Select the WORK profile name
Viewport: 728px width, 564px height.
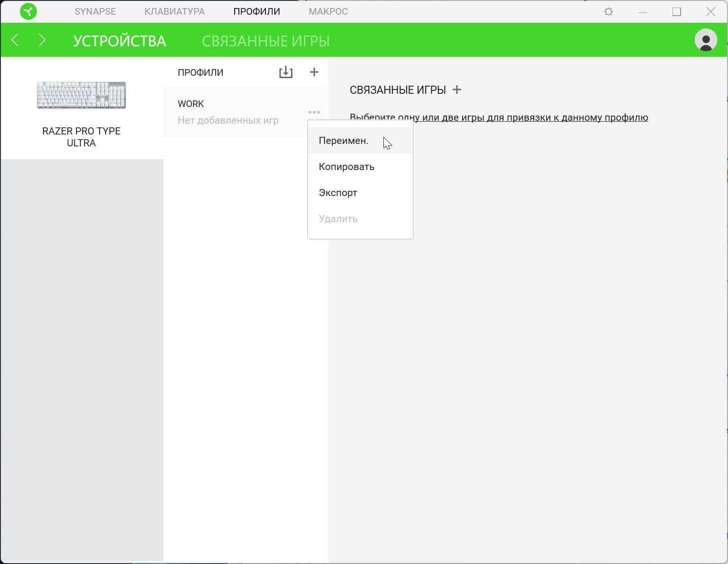click(191, 104)
